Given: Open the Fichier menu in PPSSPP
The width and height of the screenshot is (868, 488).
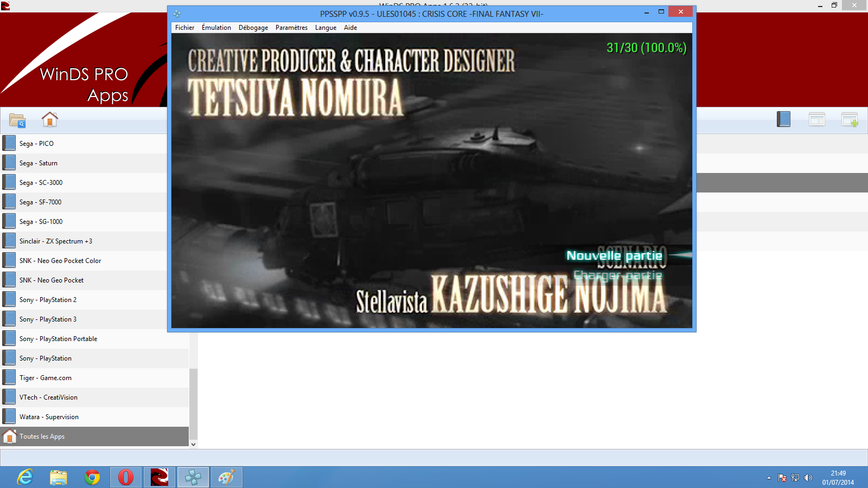Looking at the screenshot, I should [184, 28].
